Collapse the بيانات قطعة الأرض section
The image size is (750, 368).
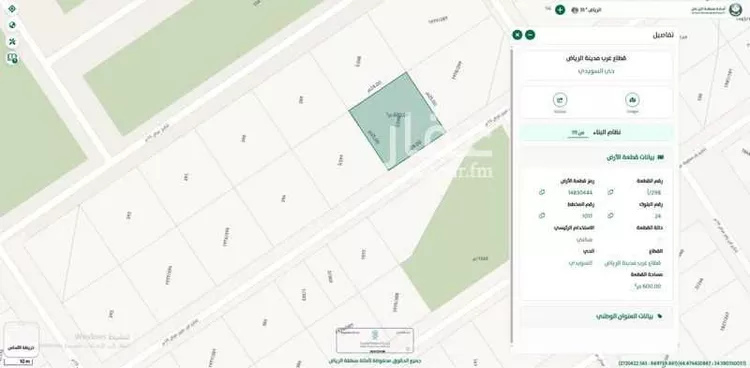[x=596, y=157]
